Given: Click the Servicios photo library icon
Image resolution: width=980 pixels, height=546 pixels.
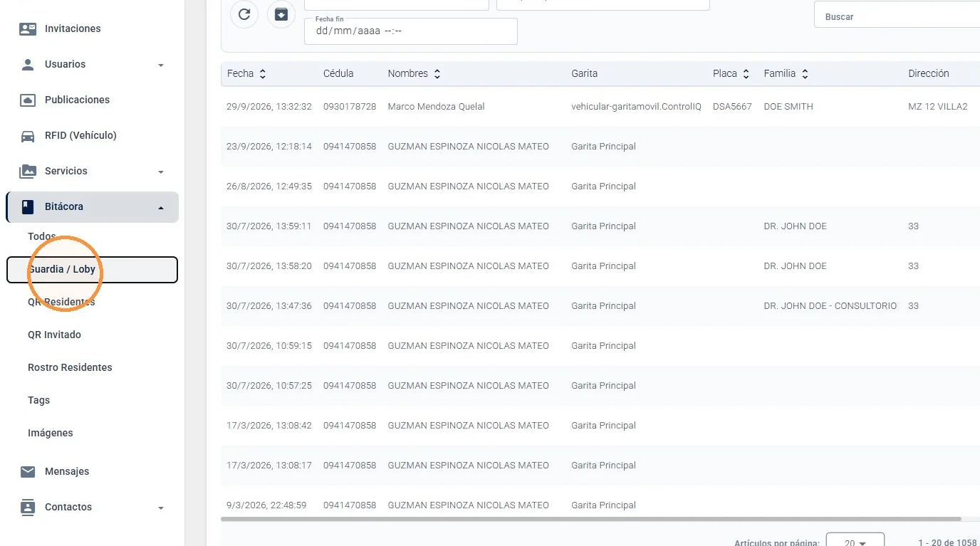Looking at the screenshot, I should pos(28,171).
